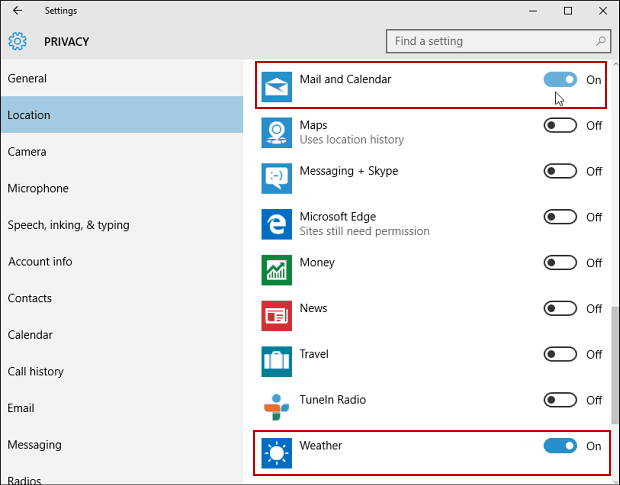Click the 'Uses location history' text

352,140
